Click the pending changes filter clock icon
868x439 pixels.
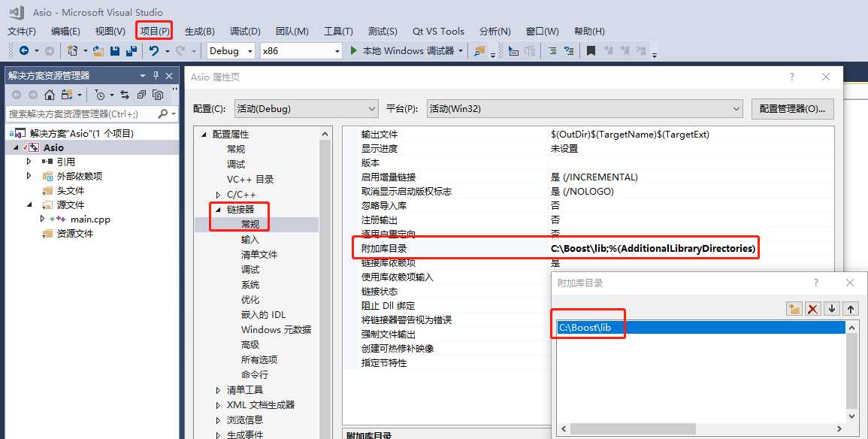[x=100, y=95]
